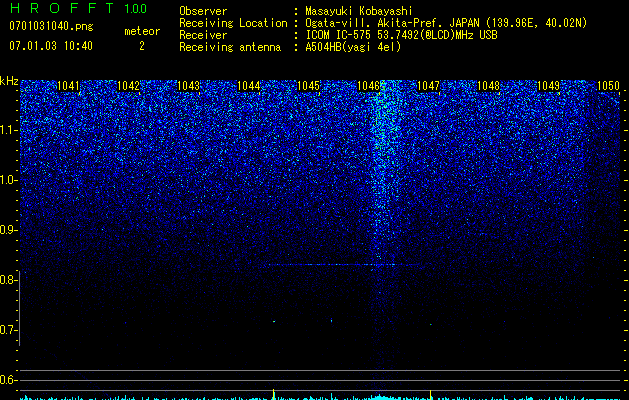Click the Receiving antenna label

(x=230, y=47)
